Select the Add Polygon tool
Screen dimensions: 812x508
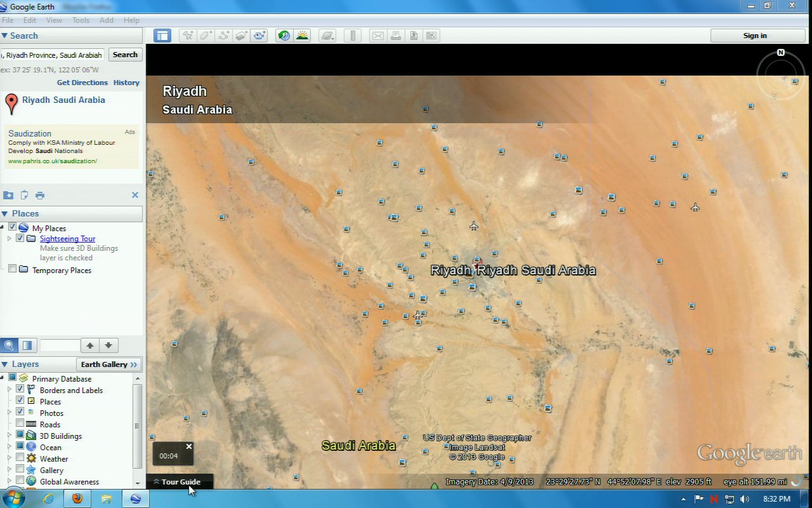pyautogui.click(x=206, y=36)
